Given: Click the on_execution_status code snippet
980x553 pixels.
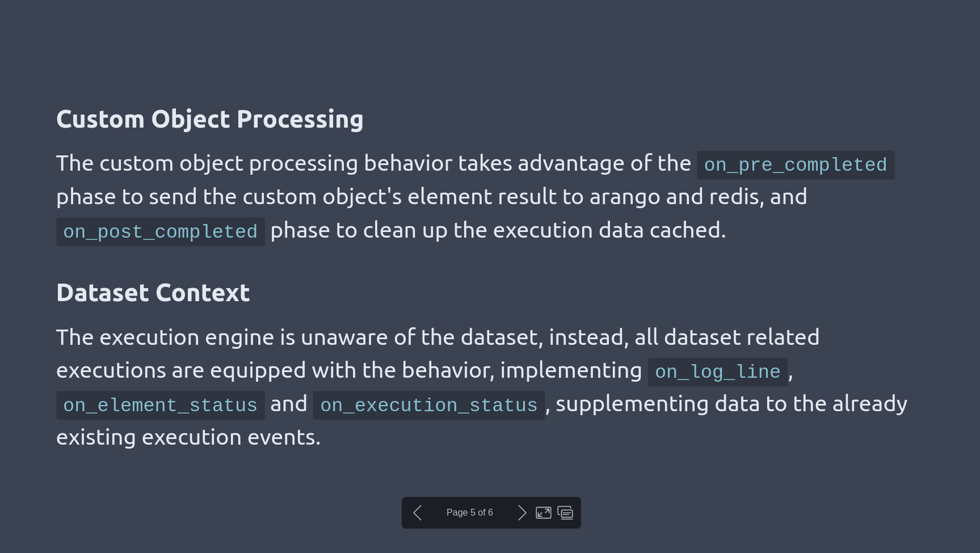Looking at the screenshot, I should 428,406.
